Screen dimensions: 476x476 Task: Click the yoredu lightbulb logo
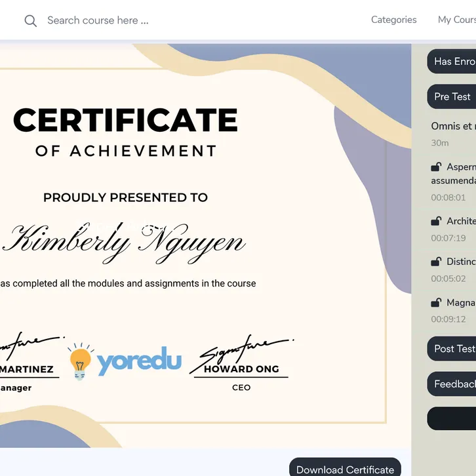click(125, 361)
